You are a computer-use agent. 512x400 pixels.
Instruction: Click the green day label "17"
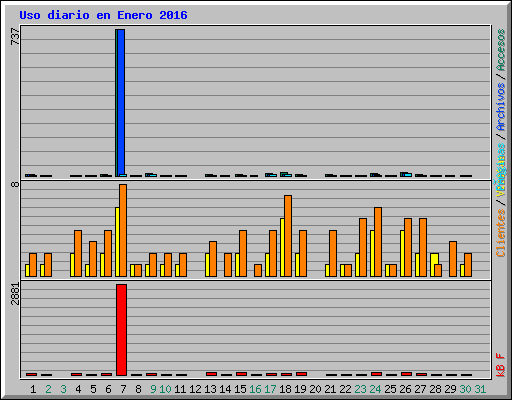[270, 389]
